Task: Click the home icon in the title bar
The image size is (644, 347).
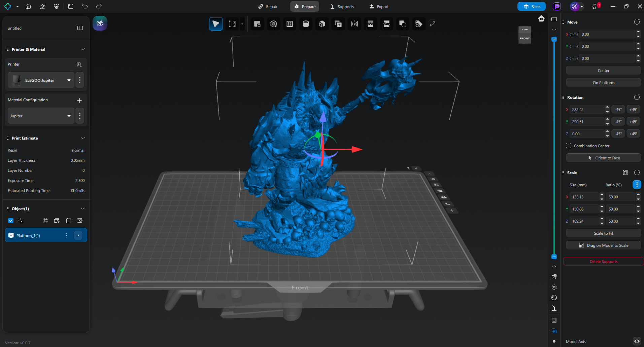Action: point(28,6)
